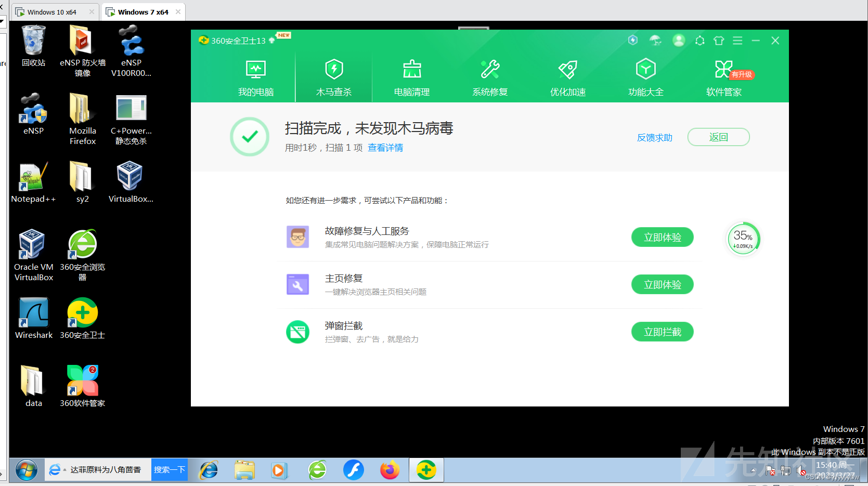Image resolution: width=868 pixels, height=486 pixels.
Task: Select the 360安全浏览器 desktop icon
Action: point(82,255)
